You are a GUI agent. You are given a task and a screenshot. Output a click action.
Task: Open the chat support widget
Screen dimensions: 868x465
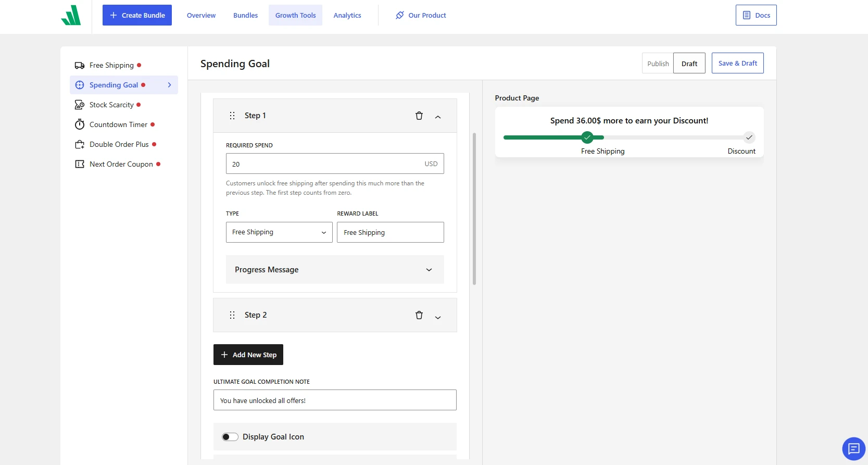[854, 448]
